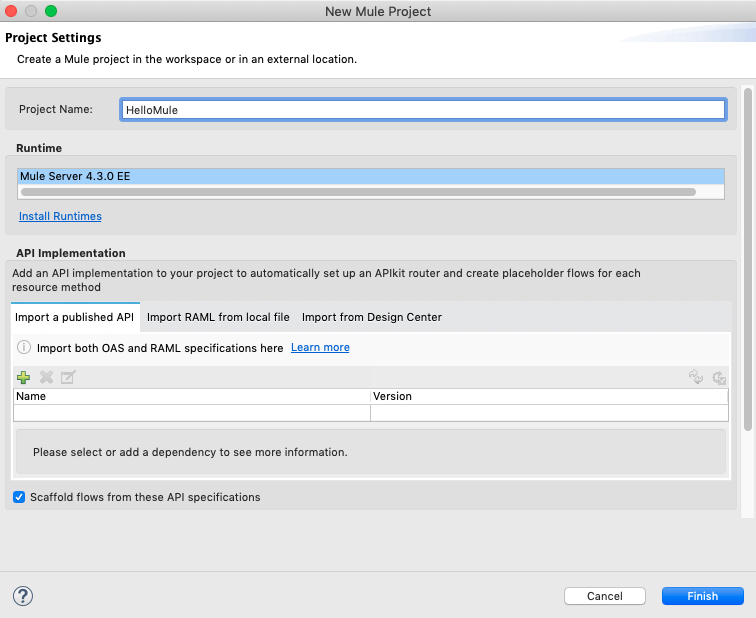756x618 pixels.
Task: Click the edit dependency pencil icon
Action: tap(68, 377)
